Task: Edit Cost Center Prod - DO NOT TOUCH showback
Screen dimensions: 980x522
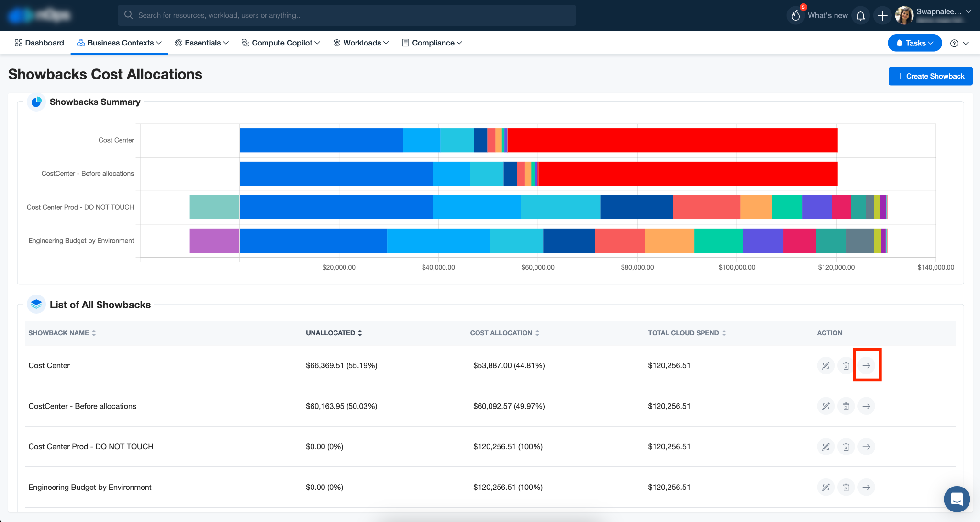Action: point(825,447)
